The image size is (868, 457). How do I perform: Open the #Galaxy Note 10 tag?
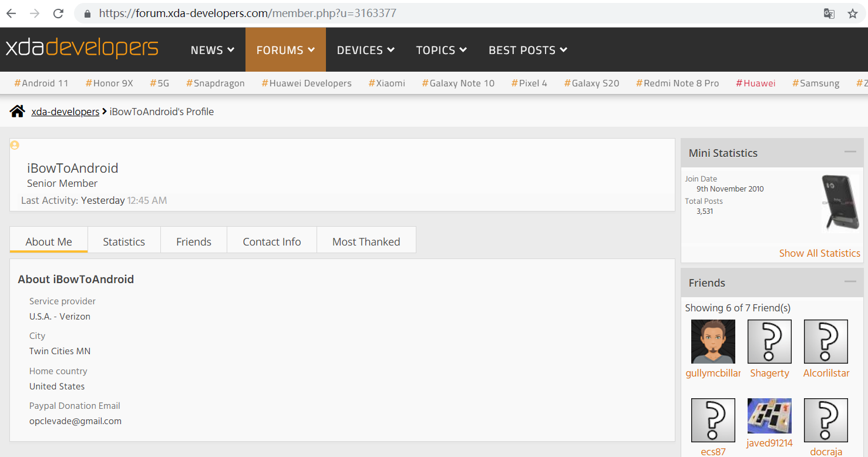(458, 83)
